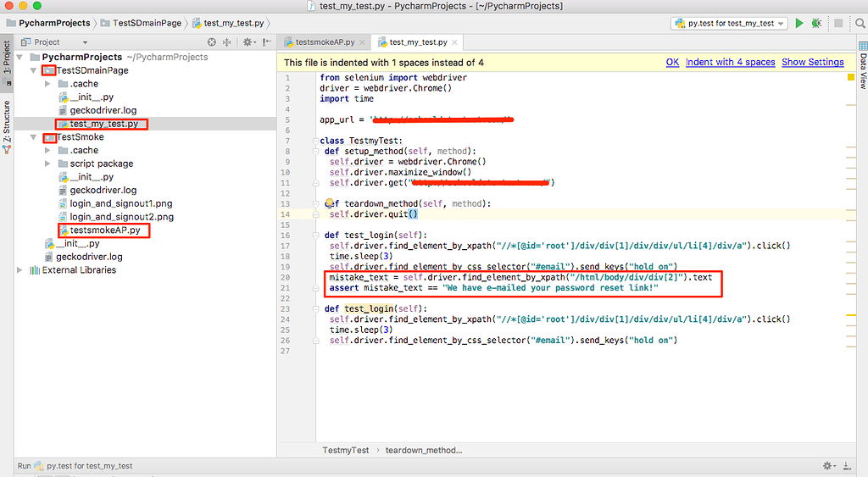Run the py.test configuration with green arrow
This screenshot has height=477, width=868.
[798, 23]
